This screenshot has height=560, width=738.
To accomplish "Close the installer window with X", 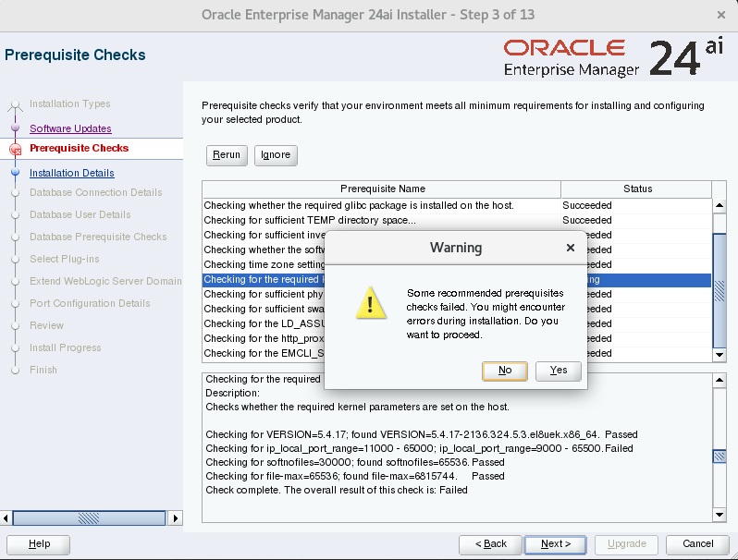I will [721, 15].
